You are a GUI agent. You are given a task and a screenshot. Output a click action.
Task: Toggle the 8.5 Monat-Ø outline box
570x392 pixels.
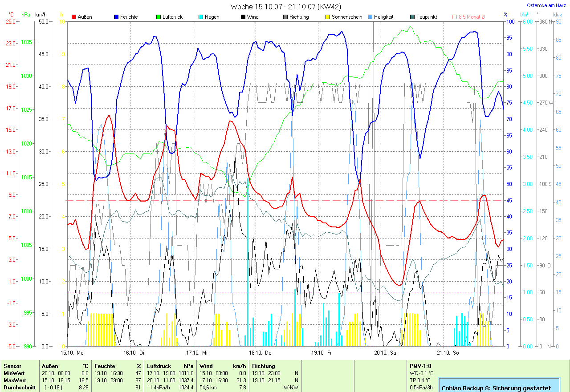click(455, 17)
